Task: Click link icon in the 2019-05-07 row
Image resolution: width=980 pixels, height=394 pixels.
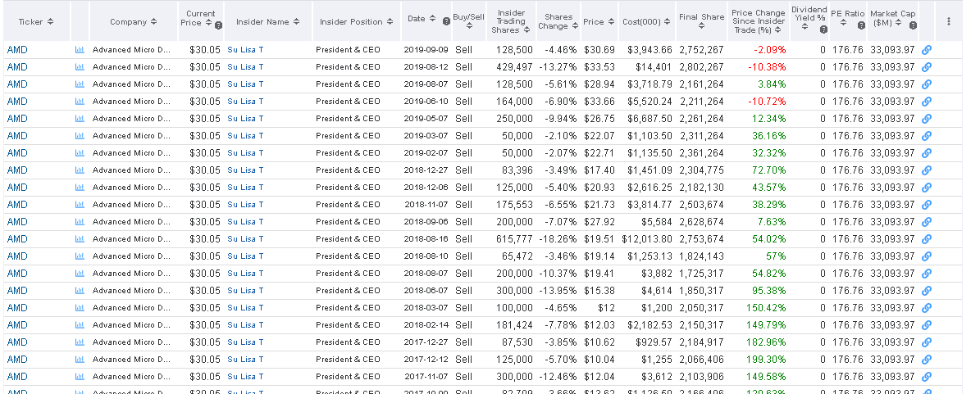Action: [x=927, y=119]
